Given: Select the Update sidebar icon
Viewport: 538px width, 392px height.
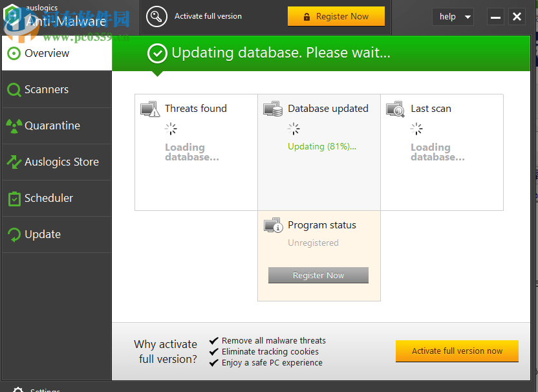Looking at the screenshot, I should 14,234.
